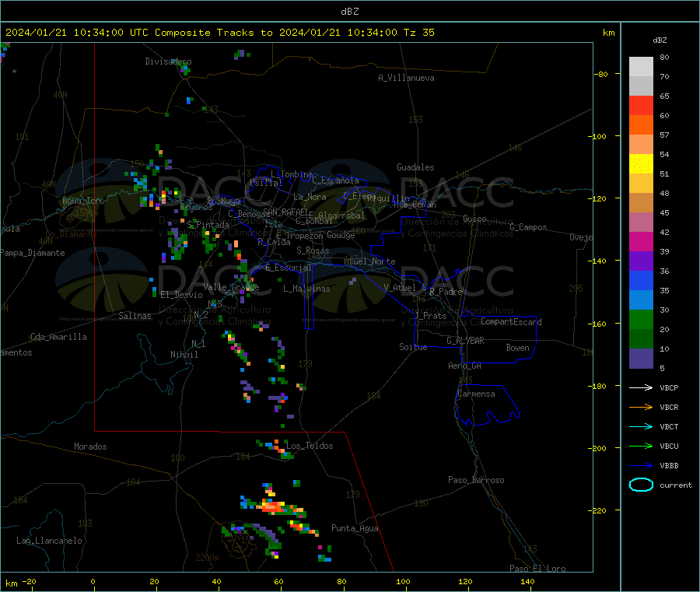Click the Morados map label
The width and height of the screenshot is (700, 592).
[x=90, y=447]
